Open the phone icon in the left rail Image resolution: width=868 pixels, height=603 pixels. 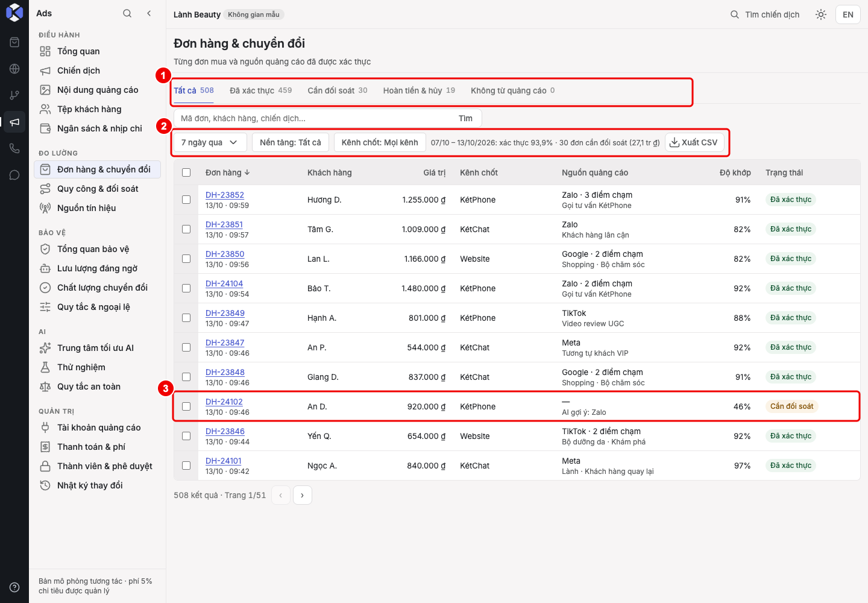coord(14,148)
